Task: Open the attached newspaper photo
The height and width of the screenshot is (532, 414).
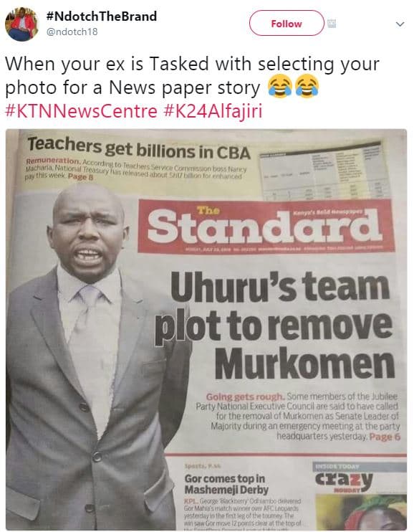Action: point(206,329)
